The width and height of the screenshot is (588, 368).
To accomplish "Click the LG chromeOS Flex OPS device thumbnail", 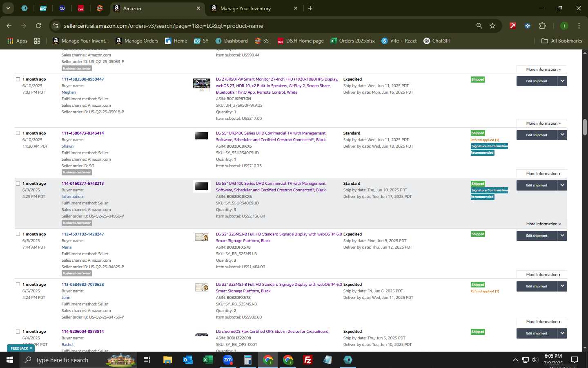I will (x=202, y=334).
